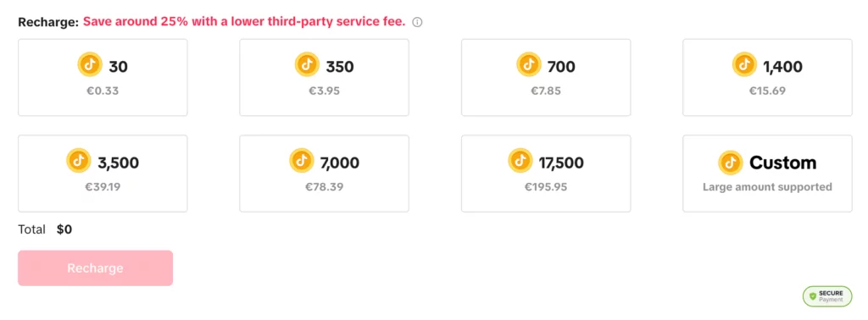Click the Secure Payment shield badge
Screen dimensions: 868x320
pyautogui.click(x=827, y=296)
